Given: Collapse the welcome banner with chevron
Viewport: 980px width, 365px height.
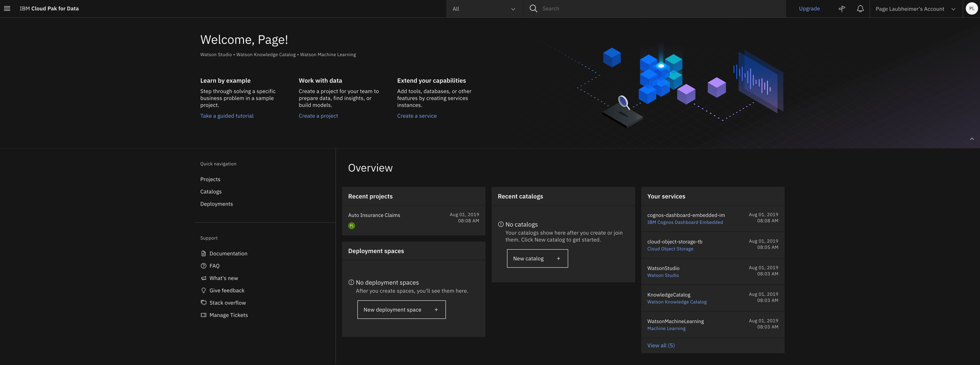Looking at the screenshot, I should (972, 139).
